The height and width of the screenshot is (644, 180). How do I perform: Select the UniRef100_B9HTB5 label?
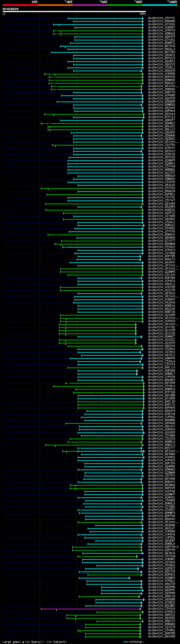161,633
